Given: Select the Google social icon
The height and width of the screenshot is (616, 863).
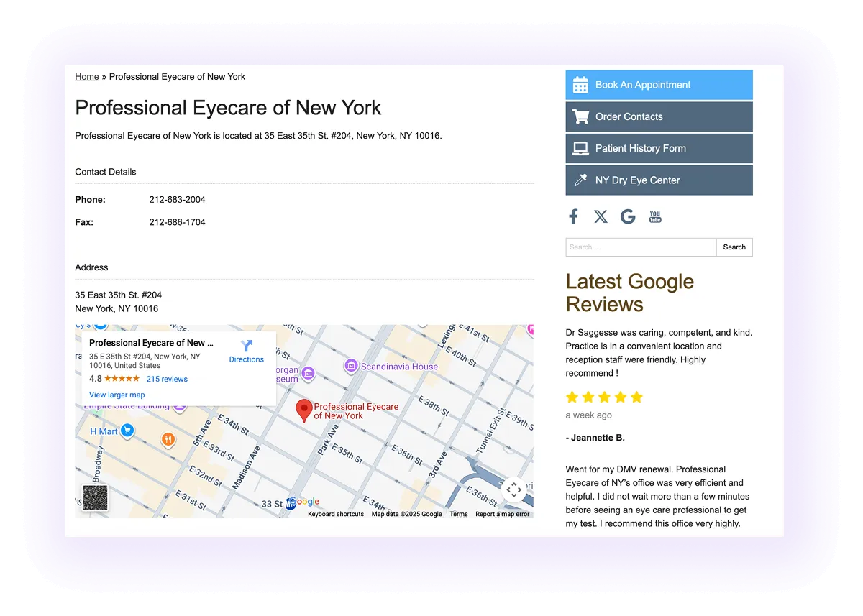Looking at the screenshot, I should 627,216.
